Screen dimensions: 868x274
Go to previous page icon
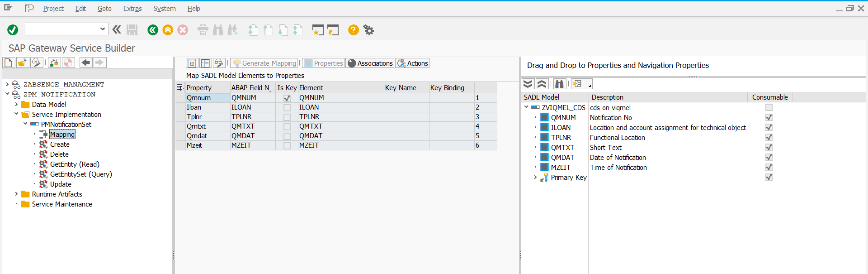click(268, 30)
